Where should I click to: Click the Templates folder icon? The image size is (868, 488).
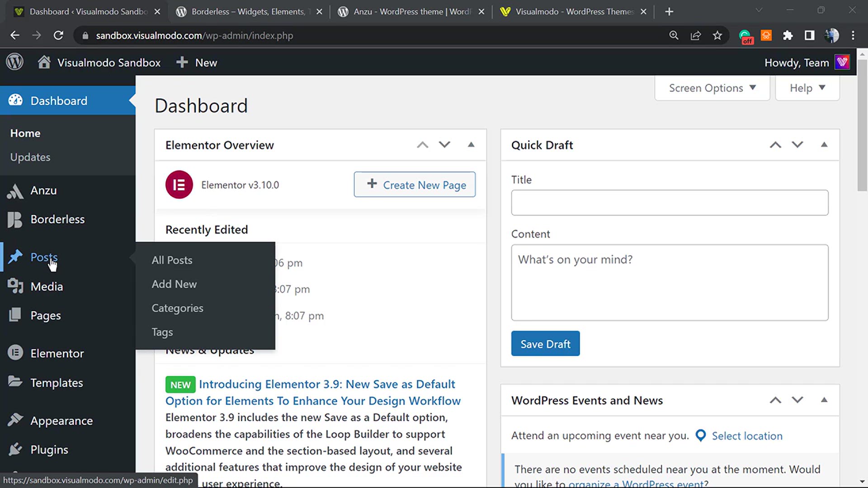(15, 382)
